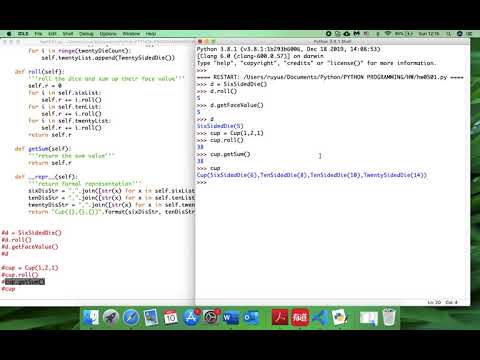Screen dimensions: 480x360
Task: Open Notification Center list icon
Action: (x=469, y=34)
